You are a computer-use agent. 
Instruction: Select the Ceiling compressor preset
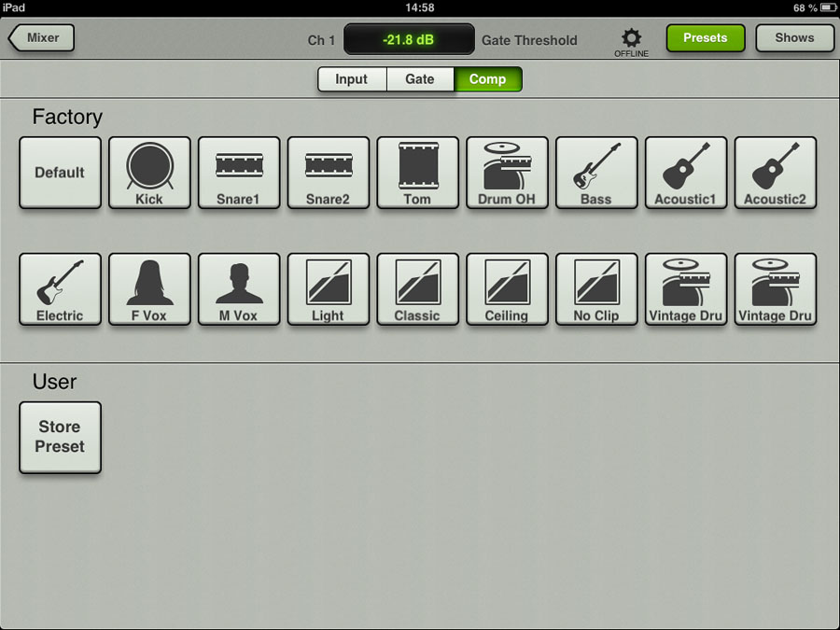(508, 289)
